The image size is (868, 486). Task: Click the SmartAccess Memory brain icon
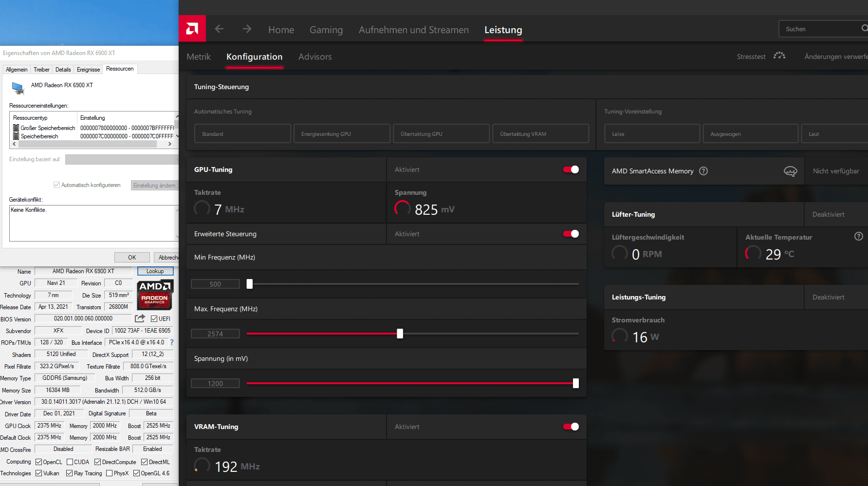click(x=790, y=171)
